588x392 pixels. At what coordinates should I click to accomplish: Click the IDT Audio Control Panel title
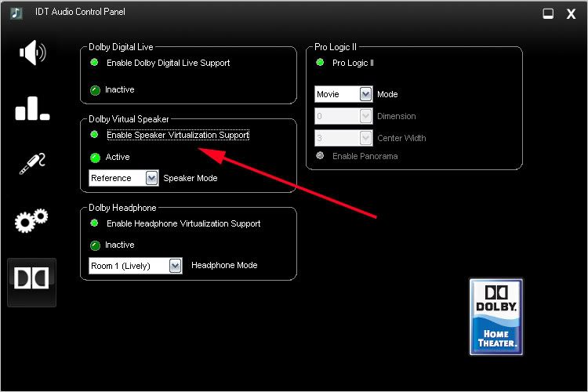[x=80, y=12]
